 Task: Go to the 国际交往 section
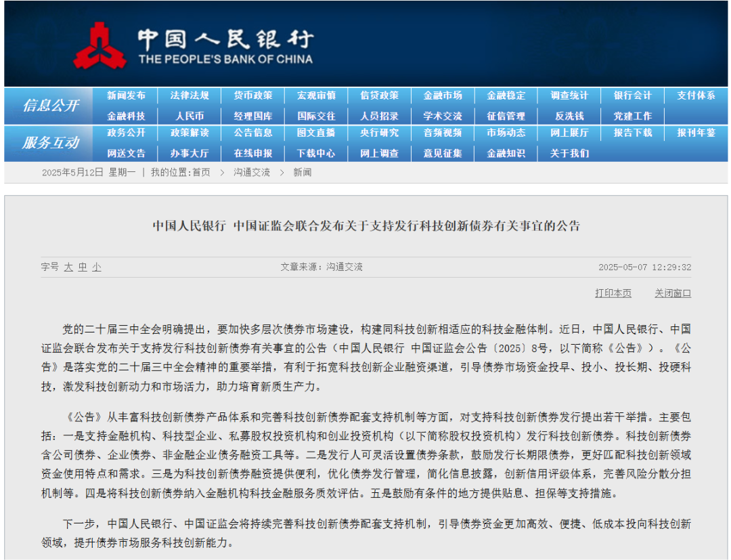click(316, 116)
